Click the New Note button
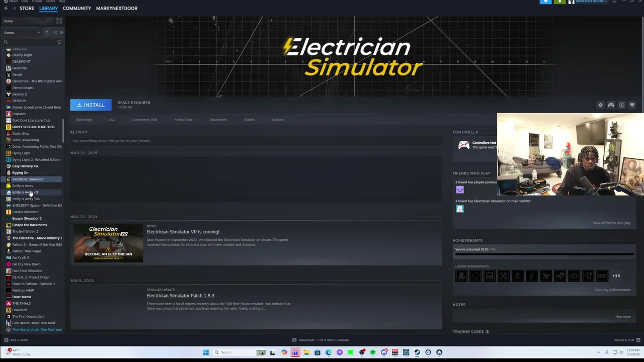Image resolution: width=644 pixels, height=362 pixels. 623,317
